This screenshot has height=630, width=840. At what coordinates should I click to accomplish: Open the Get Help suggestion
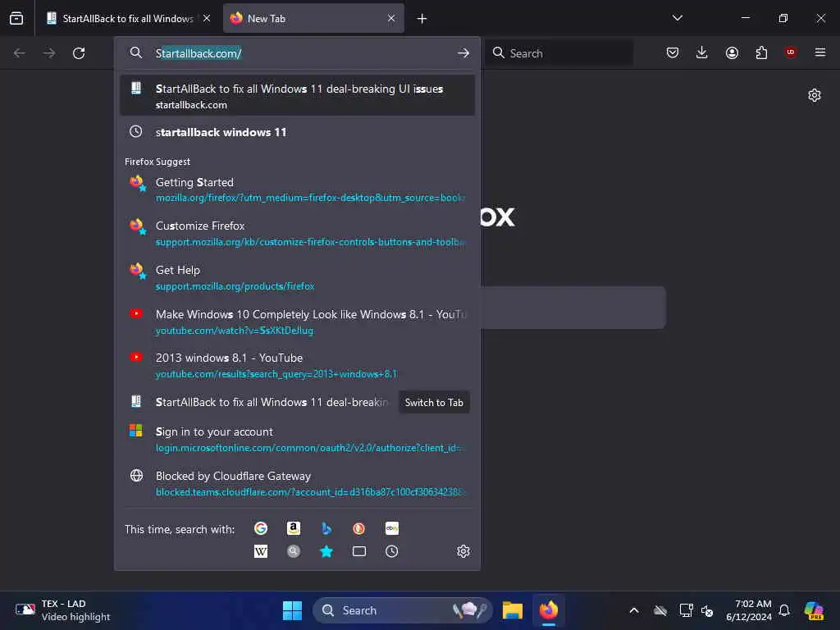pos(297,277)
